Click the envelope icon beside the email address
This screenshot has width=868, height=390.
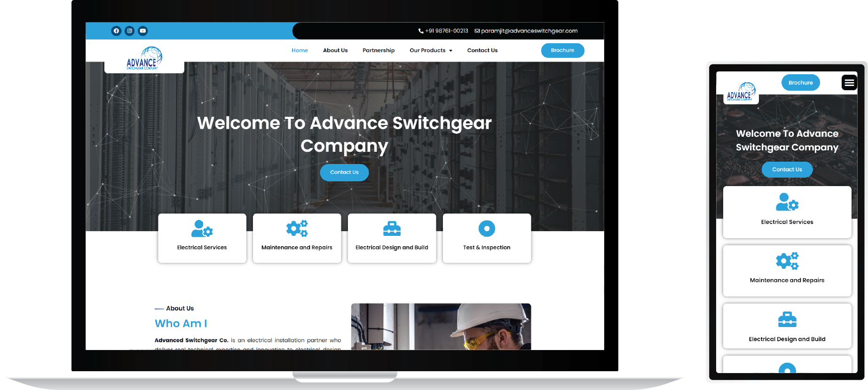[477, 31]
